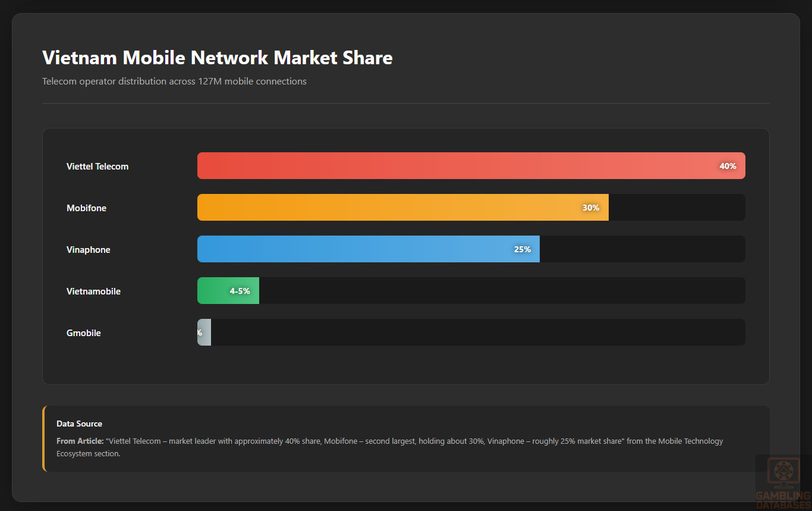Select the Mobifone label
Screen dimensions: 812x511
[86, 208]
